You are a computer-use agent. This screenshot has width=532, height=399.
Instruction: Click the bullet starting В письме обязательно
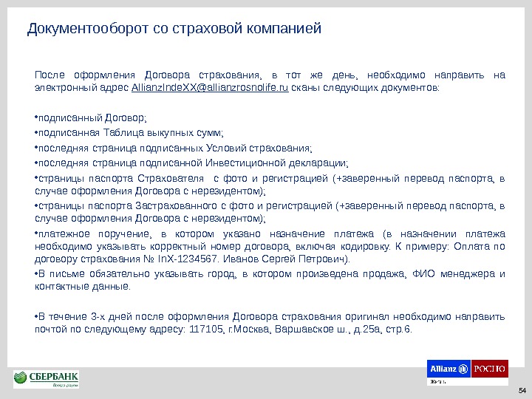(270, 280)
